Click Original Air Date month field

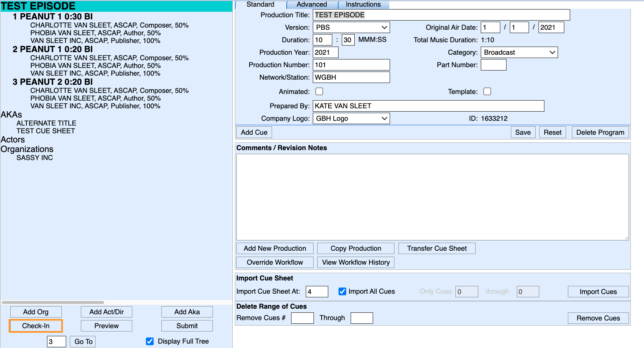click(x=490, y=28)
